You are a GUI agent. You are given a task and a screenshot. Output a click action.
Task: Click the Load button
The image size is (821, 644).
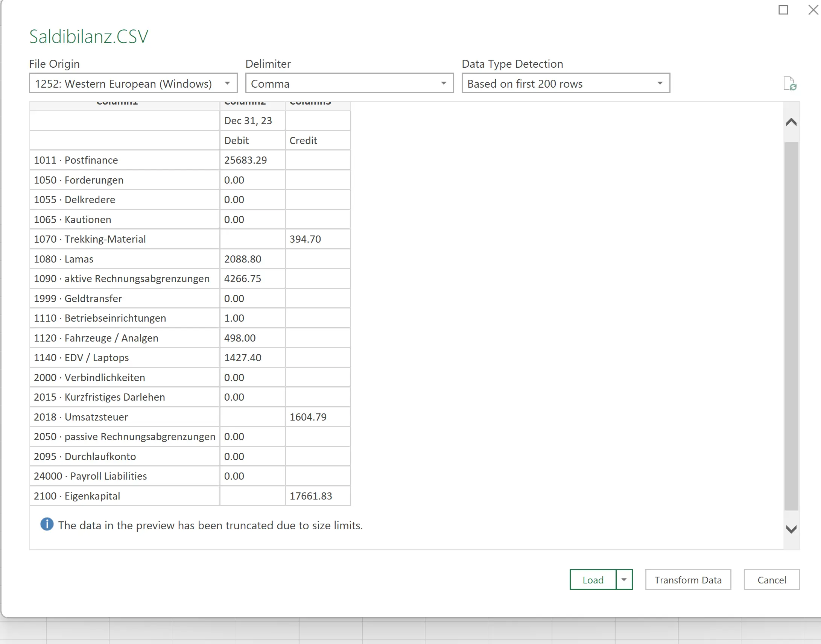click(x=593, y=580)
